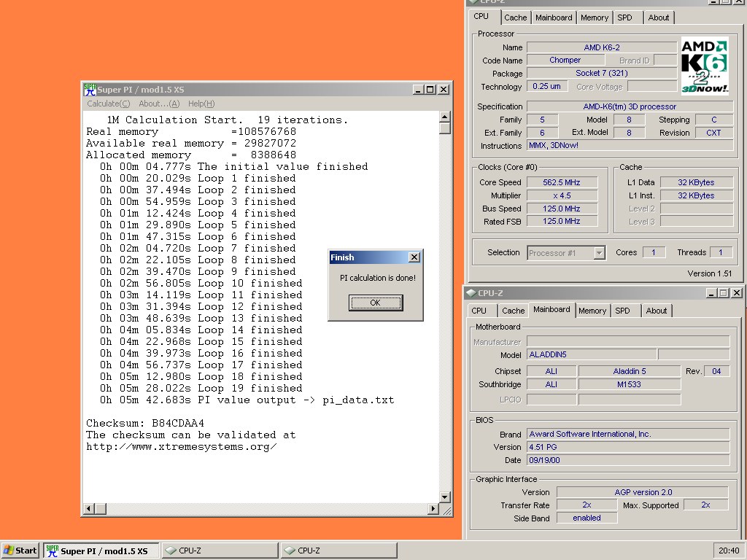
Task: Click the AMD K6-2 3DNow! logo
Action: [x=704, y=66]
